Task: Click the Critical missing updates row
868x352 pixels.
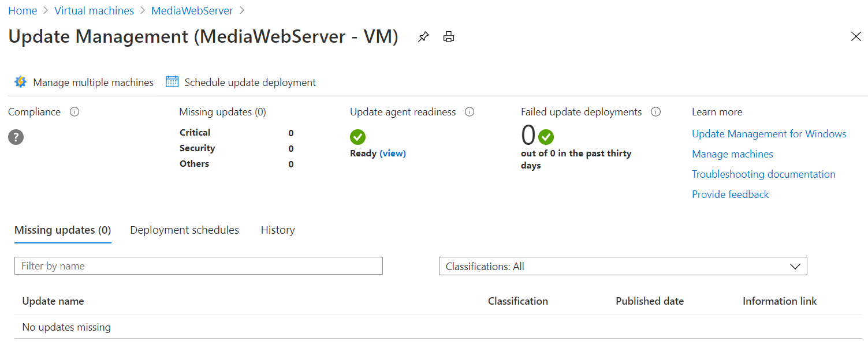Action: tap(237, 133)
